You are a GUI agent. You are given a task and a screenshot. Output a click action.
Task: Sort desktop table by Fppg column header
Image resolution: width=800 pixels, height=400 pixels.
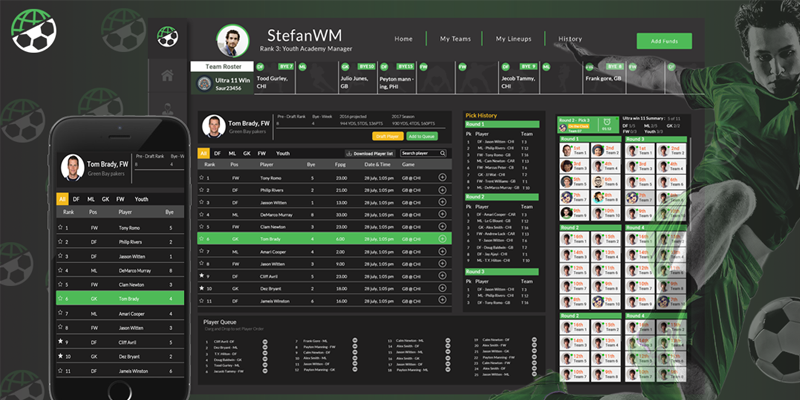(341, 165)
